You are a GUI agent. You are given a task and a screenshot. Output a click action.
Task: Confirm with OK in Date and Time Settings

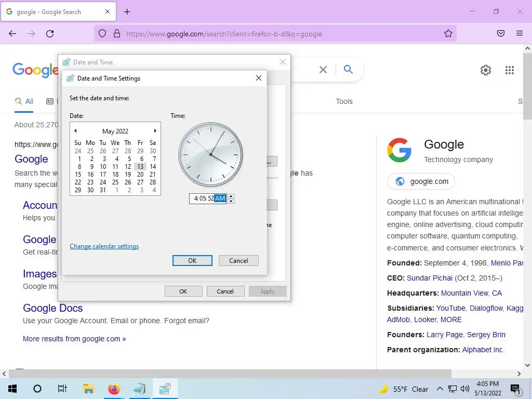[192, 261]
